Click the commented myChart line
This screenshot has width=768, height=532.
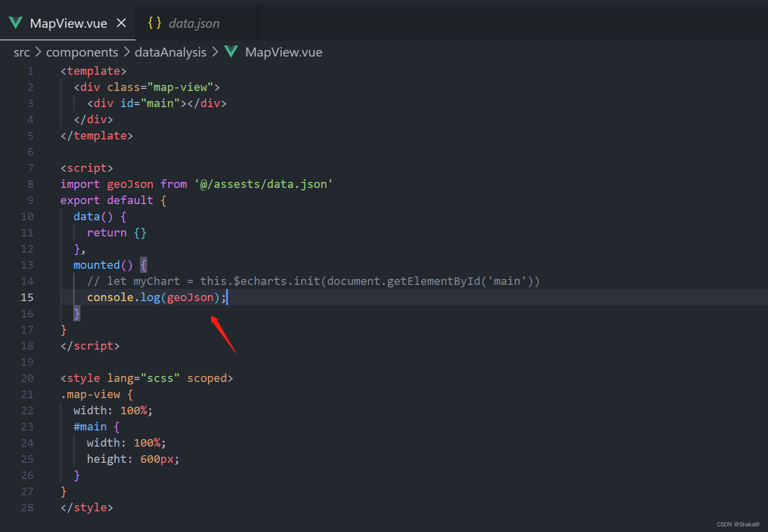tap(313, 281)
